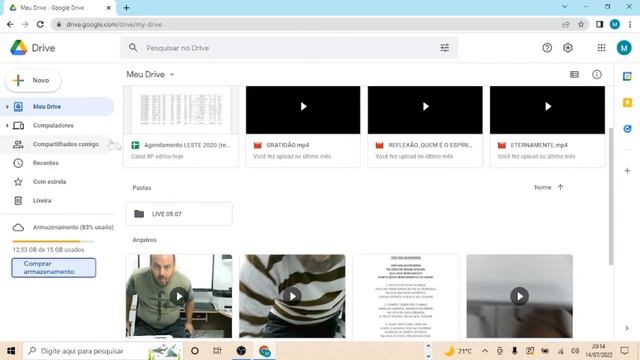Click the Novo button
Screen dimensions: 640x360
[33, 80]
